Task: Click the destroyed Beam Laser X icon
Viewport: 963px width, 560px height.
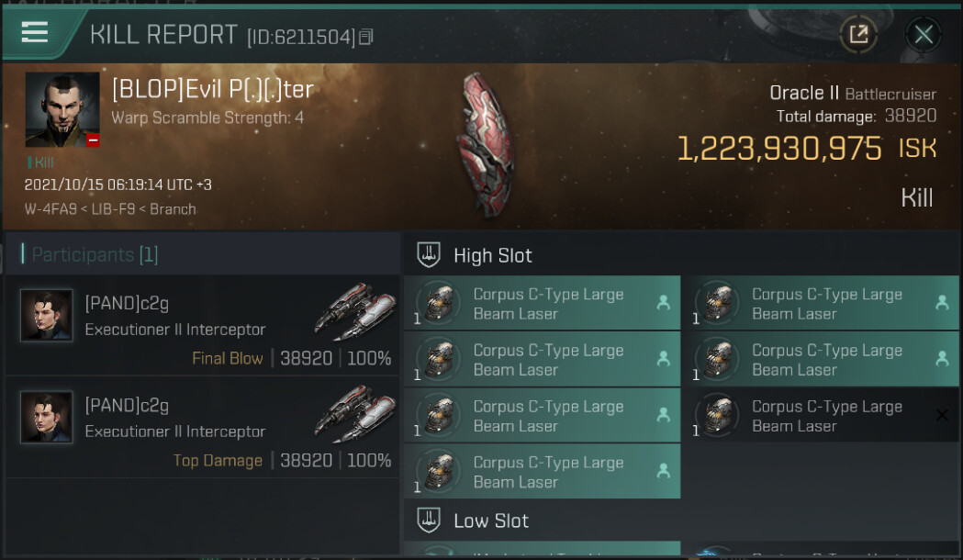Action: click(941, 415)
